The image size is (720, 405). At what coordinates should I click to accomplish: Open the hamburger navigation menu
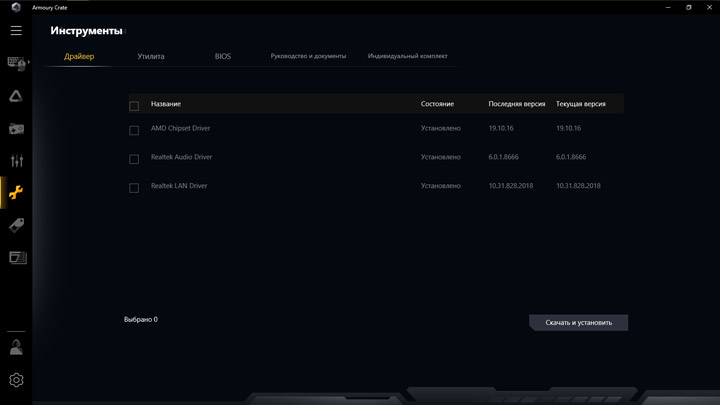pos(16,30)
